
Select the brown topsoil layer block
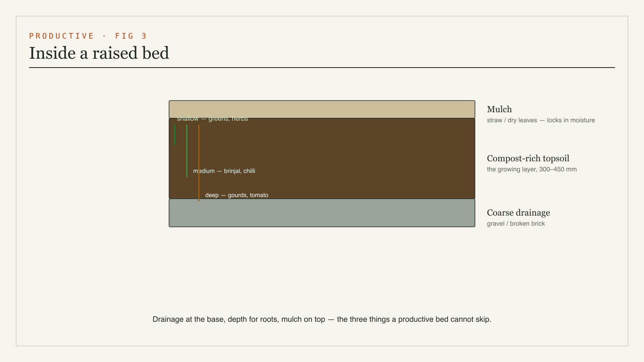[x=322, y=158]
